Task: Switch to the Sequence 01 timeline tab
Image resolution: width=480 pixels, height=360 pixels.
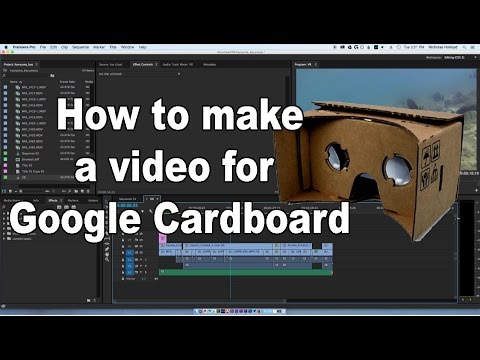Action: click(x=128, y=199)
